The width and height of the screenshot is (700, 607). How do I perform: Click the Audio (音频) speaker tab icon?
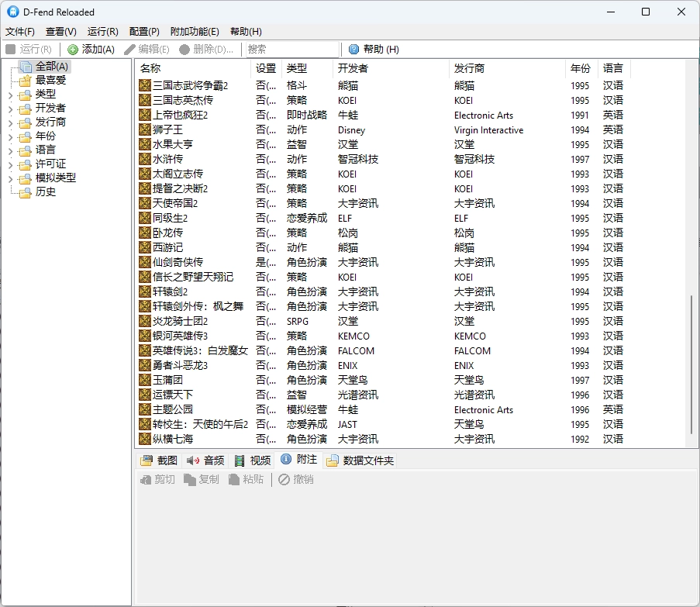193,460
